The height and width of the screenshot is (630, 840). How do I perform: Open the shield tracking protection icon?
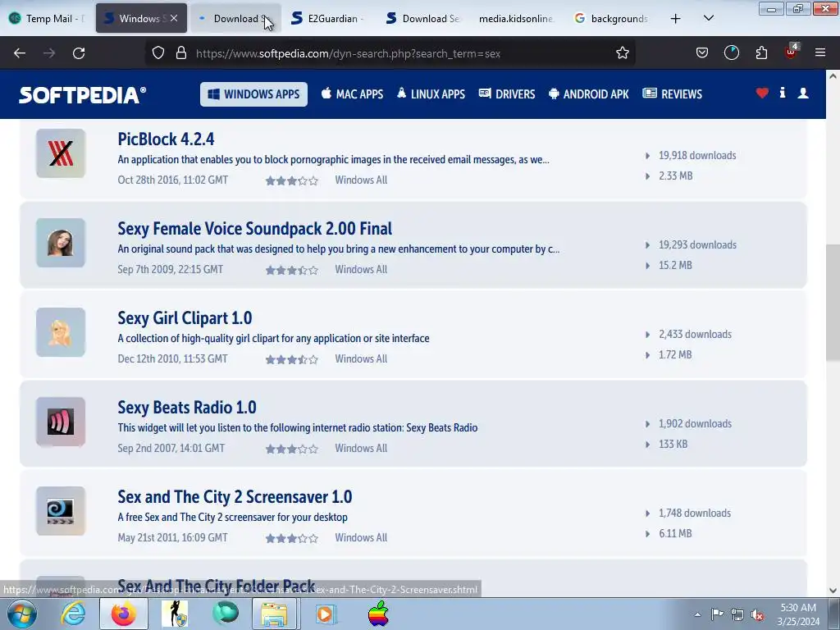point(158,52)
